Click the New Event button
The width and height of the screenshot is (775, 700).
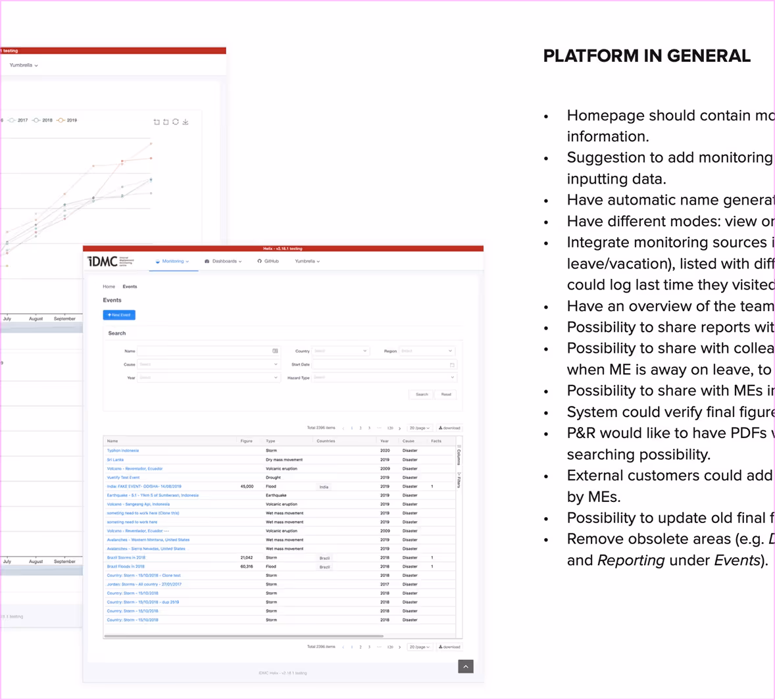(119, 315)
